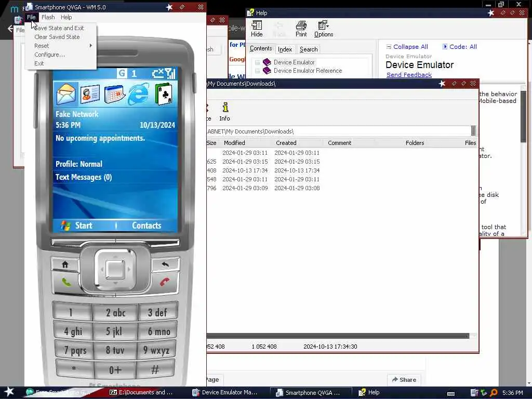Tap the keypad hash key

[x=155, y=369]
